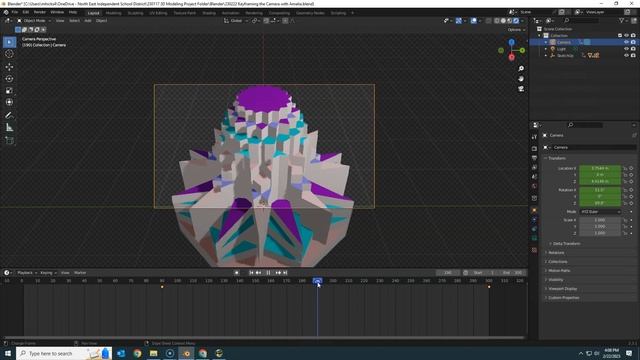This screenshot has width=640, height=360.
Task: Open the timeline Playback popover
Action: (x=27, y=273)
